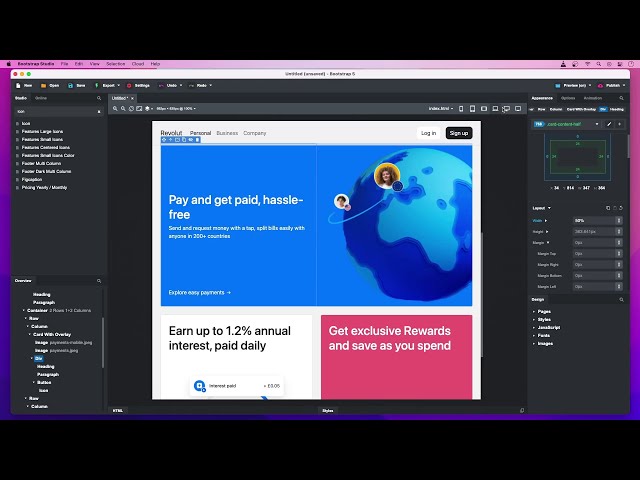Select the small phone device preview icon

tap(472, 109)
